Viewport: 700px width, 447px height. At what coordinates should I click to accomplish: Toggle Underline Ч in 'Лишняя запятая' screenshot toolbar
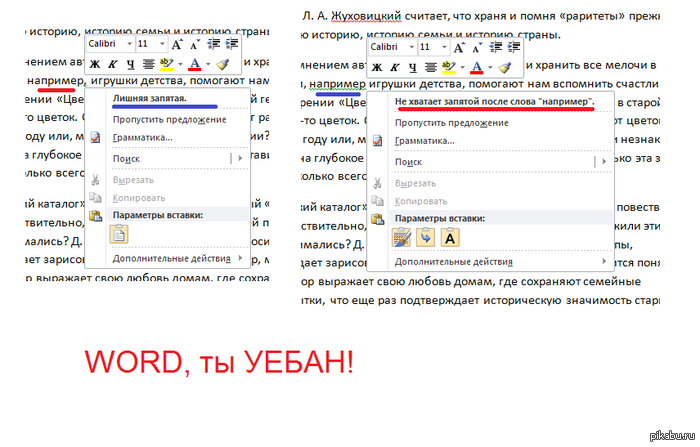[130, 64]
